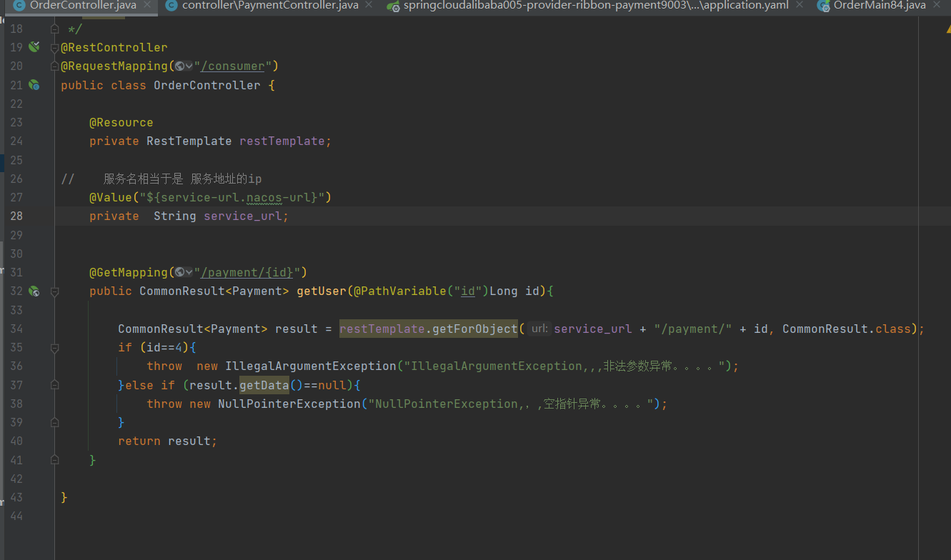951x560 pixels.
Task: Toggle fold marker beside @RequestMapping line
Action: pyautogui.click(x=55, y=66)
